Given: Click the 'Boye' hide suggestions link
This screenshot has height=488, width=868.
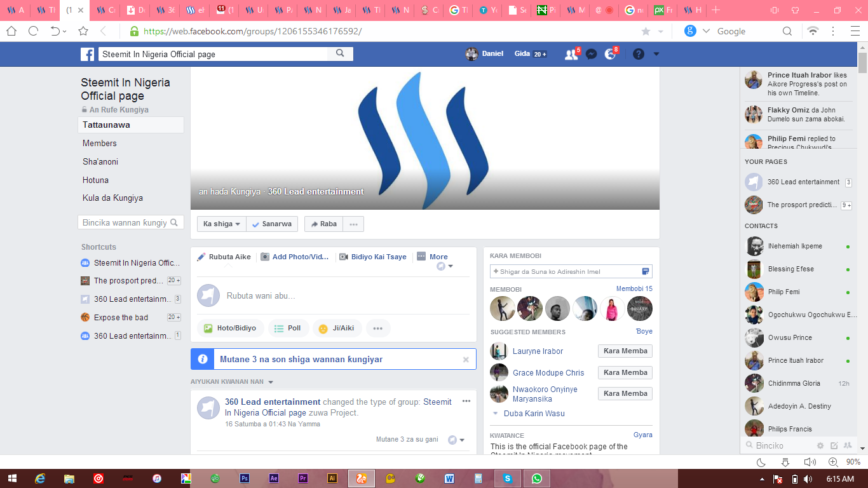Looking at the screenshot, I should click(x=644, y=331).
